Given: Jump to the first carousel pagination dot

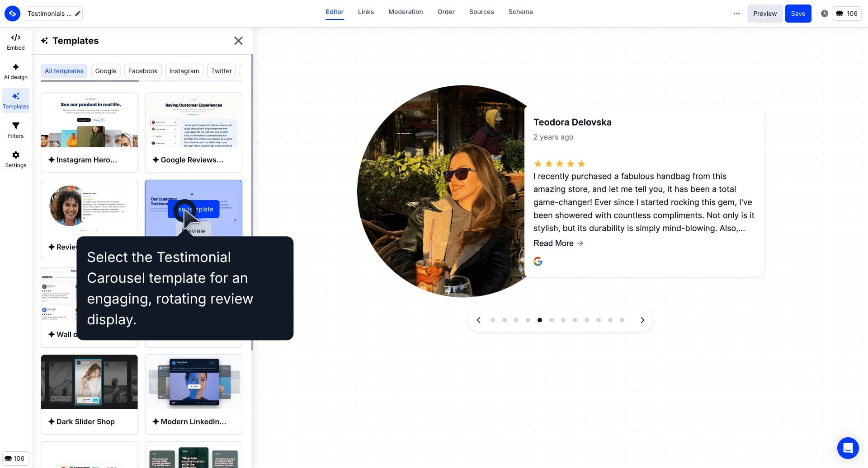Looking at the screenshot, I should coord(493,320).
